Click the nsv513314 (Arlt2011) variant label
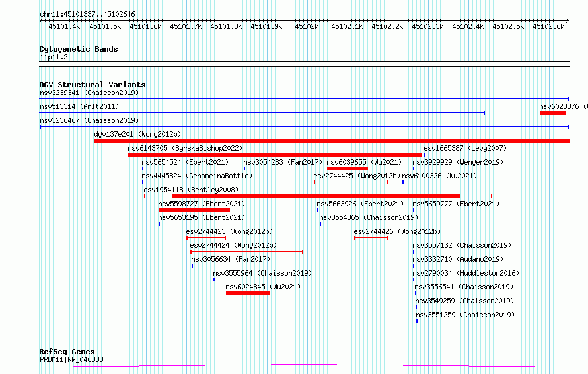Screen dimensions: 588x374 coord(79,106)
